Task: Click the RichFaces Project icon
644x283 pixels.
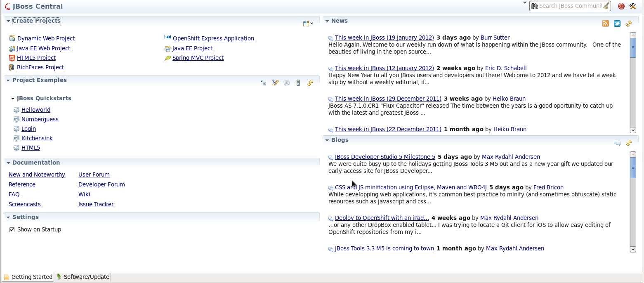Action: tap(12, 67)
